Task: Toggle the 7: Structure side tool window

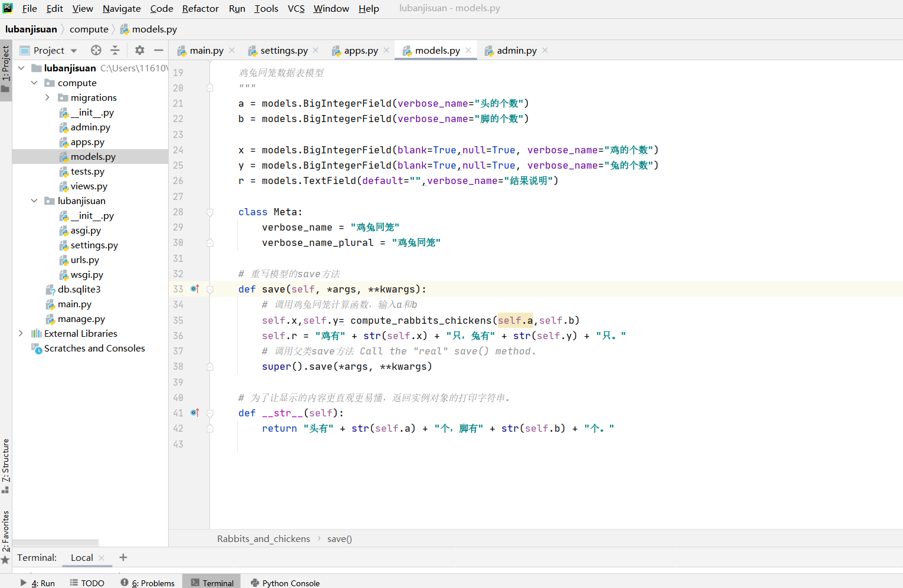Action: [x=6, y=465]
